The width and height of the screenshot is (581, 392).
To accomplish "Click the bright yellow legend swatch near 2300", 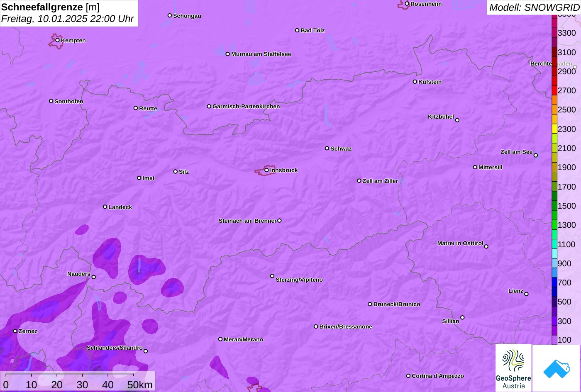I will click(x=554, y=129).
